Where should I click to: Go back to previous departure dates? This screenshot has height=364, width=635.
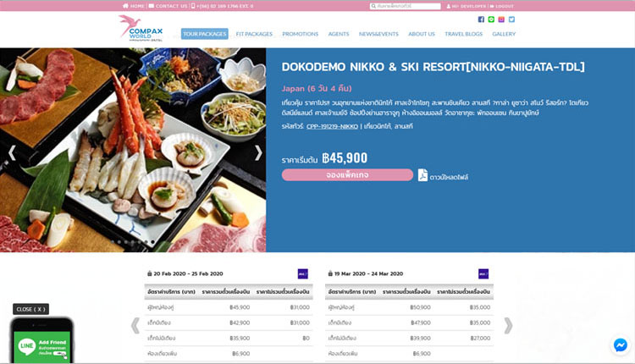click(x=135, y=325)
